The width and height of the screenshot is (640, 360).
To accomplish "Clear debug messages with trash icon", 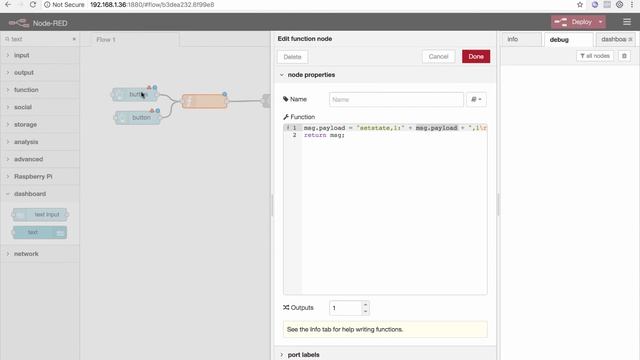I will coord(624,56).
